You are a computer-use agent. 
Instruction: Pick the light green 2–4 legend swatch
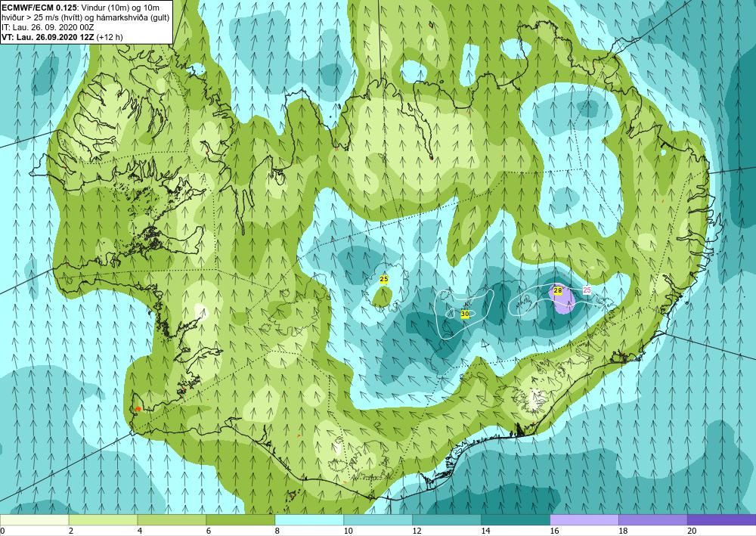click(x=103, y=520)
